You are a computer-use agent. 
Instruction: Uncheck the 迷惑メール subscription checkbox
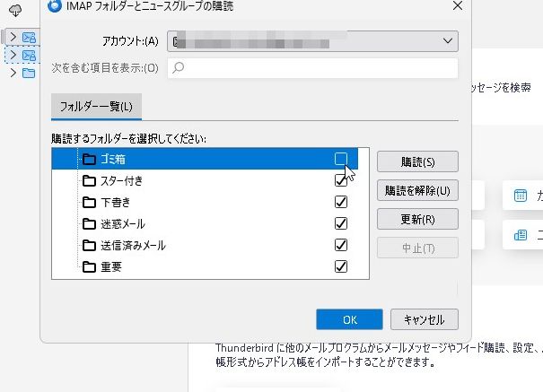pyautogui.click(x=341, y=224)
